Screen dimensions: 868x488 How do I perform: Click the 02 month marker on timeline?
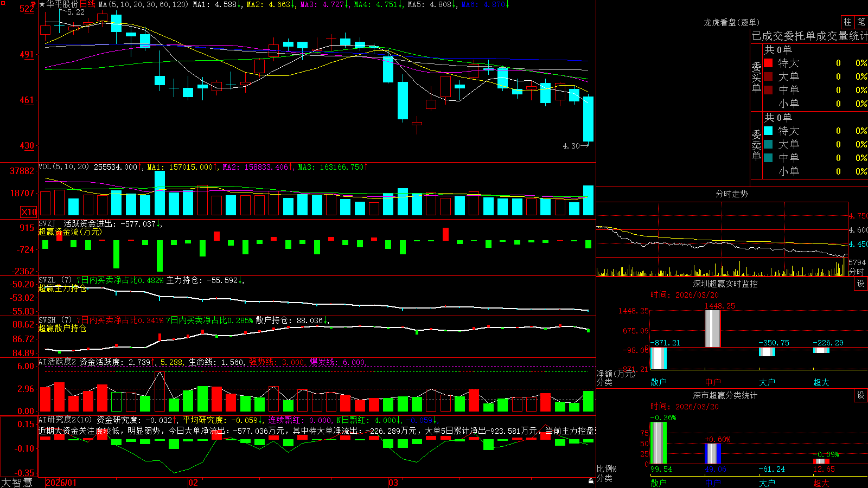(x=193, y=483)
